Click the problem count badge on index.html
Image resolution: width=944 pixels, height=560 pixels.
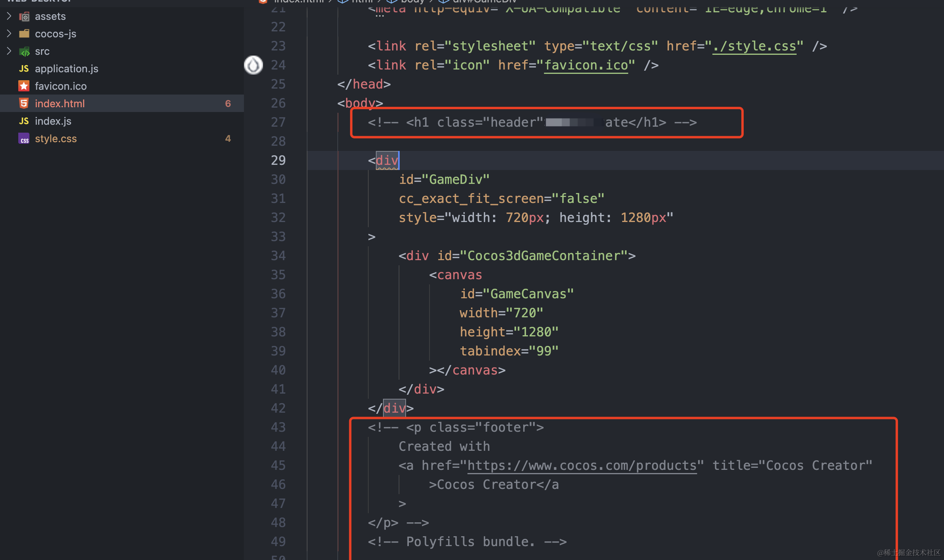pos(228,104)
